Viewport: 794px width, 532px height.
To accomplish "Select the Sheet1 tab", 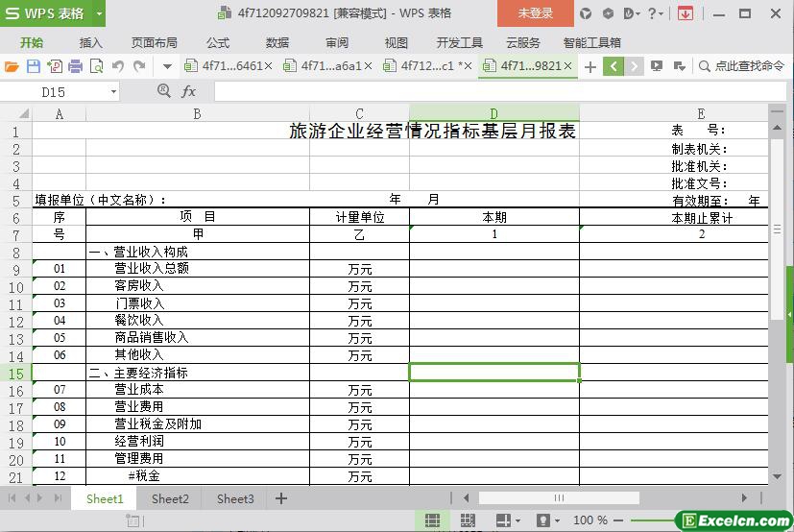I will coord(105,498).
